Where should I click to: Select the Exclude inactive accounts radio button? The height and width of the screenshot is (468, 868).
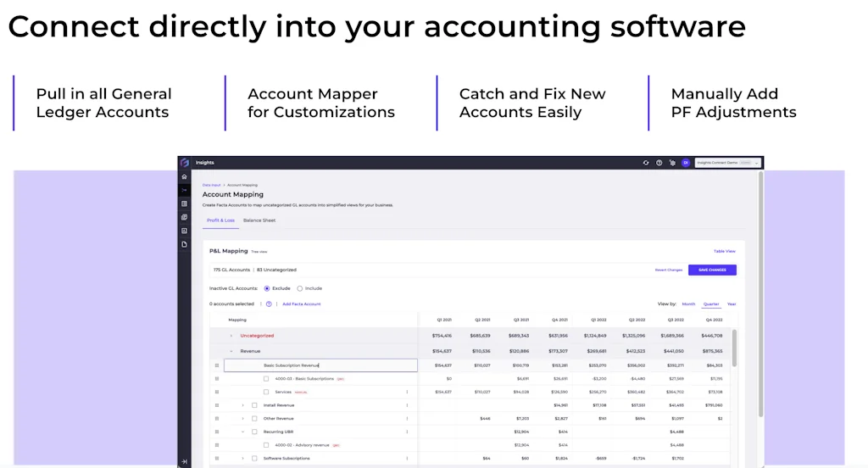pyautogui.click(x=267, y=288)
